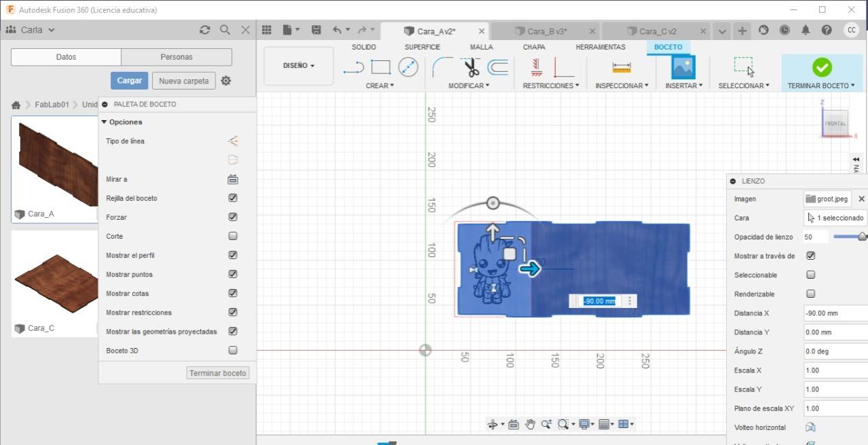This screenshot has height=445, width=868.
Task: Switch to the CHAPA tab
Action: pyautogui.click(x=534, y=47)
